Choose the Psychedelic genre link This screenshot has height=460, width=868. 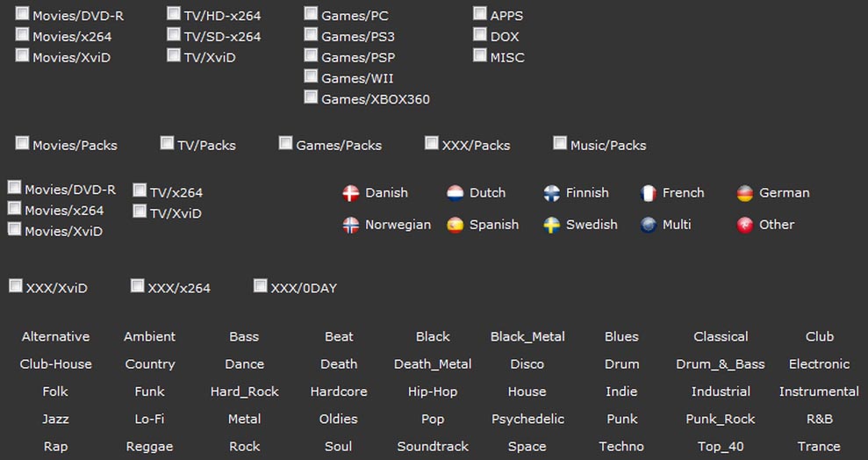click(527, 420)
